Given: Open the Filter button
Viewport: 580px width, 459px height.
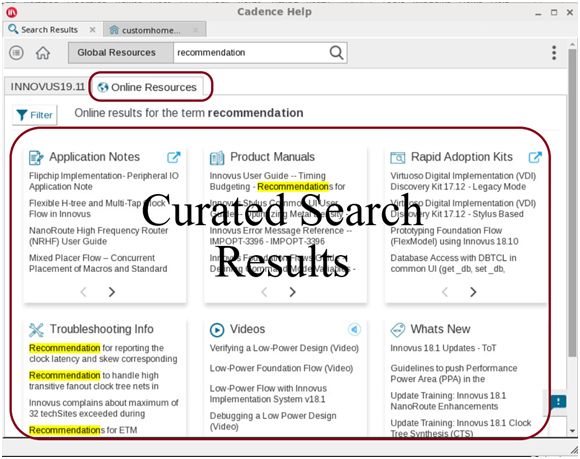Looking at the screenshot, I should click(35, 115).
